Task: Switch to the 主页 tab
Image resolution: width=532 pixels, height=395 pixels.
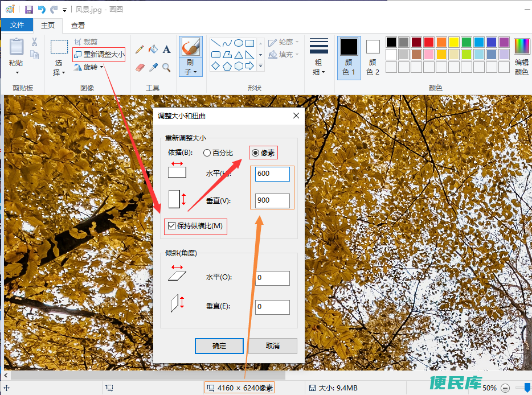Action: [48, 26]
